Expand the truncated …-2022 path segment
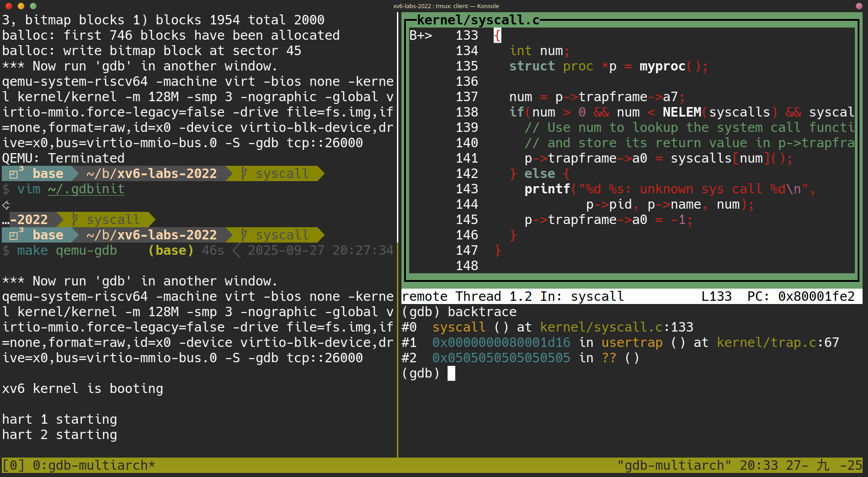868x477 pixels. (x=25, y=220)
